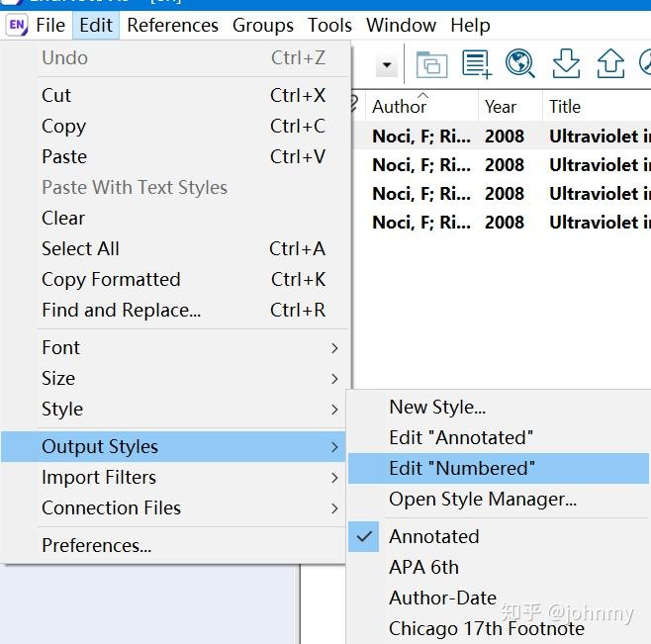
Task: Select the checked Annotated output style
Action: click(x=499, y=537)
